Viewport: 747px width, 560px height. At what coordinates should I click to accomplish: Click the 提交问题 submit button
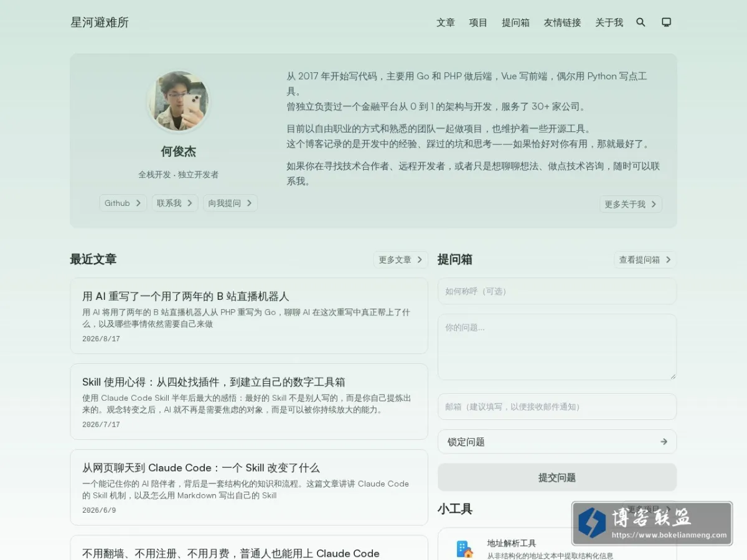click(557, 477)
